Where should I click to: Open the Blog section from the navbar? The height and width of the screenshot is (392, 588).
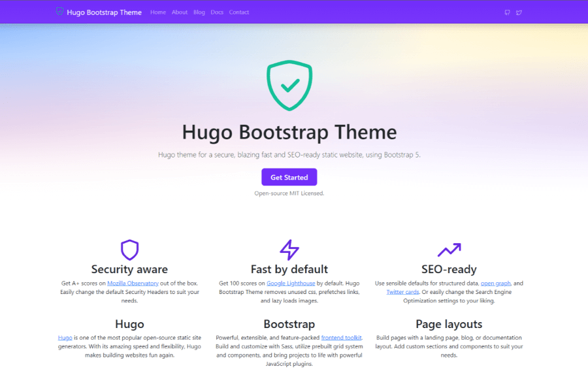pos(199,12)
